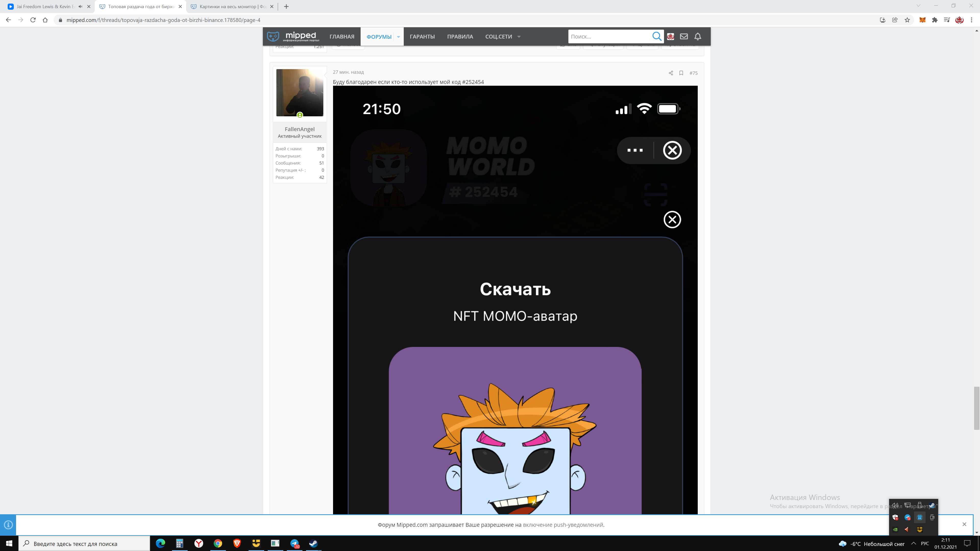Screen dimensions: 980x551
Task: Open the ГЛАВНАЯ menu item
Action: click(x=342, y=36)
